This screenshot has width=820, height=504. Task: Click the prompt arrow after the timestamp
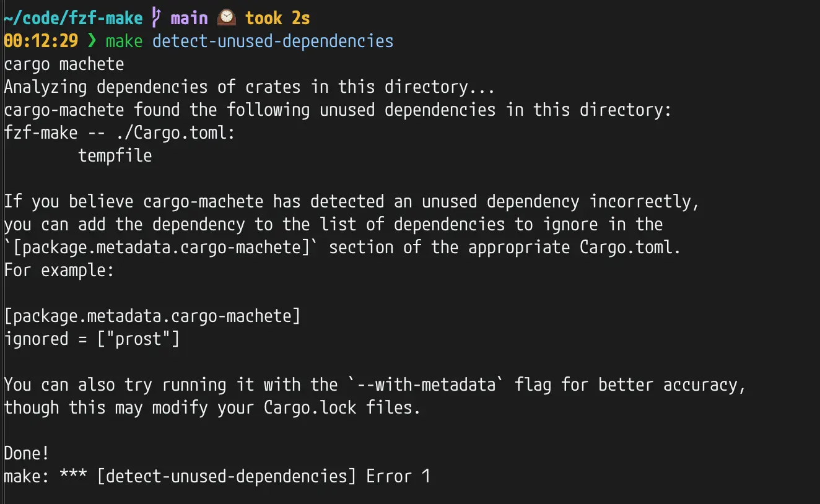click(92, 41)
